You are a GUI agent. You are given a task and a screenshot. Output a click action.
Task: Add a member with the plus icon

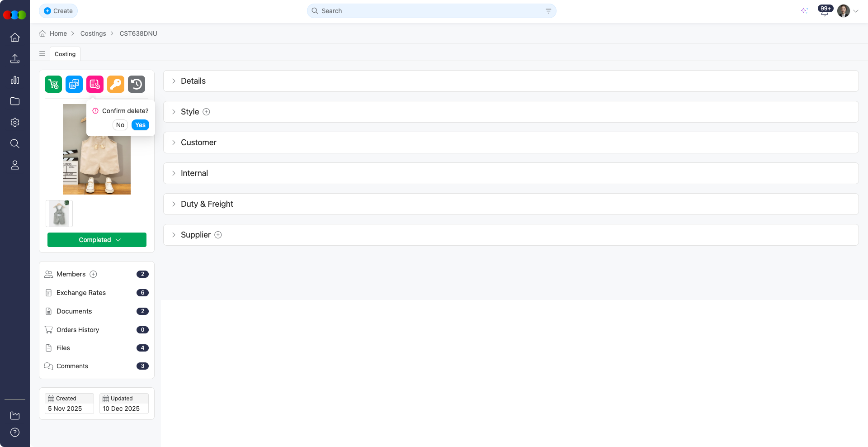[x=93, y=274]
